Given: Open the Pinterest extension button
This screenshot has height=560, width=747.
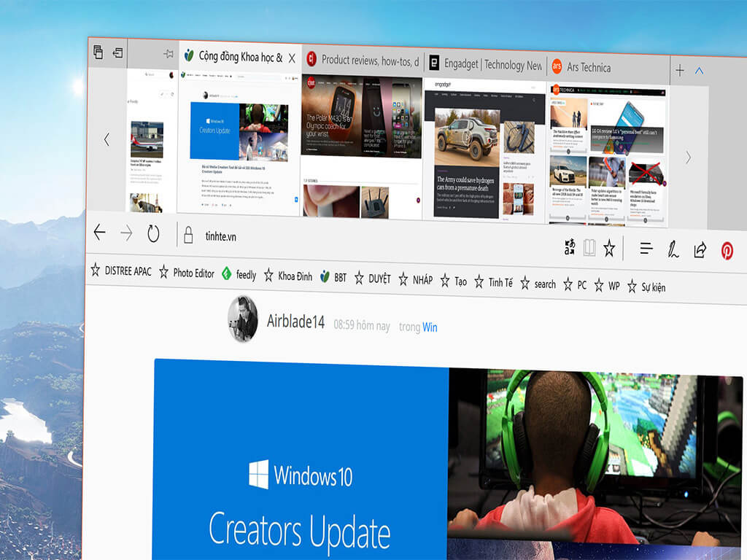Looking at the screenshot, I should tap(727, 251).
